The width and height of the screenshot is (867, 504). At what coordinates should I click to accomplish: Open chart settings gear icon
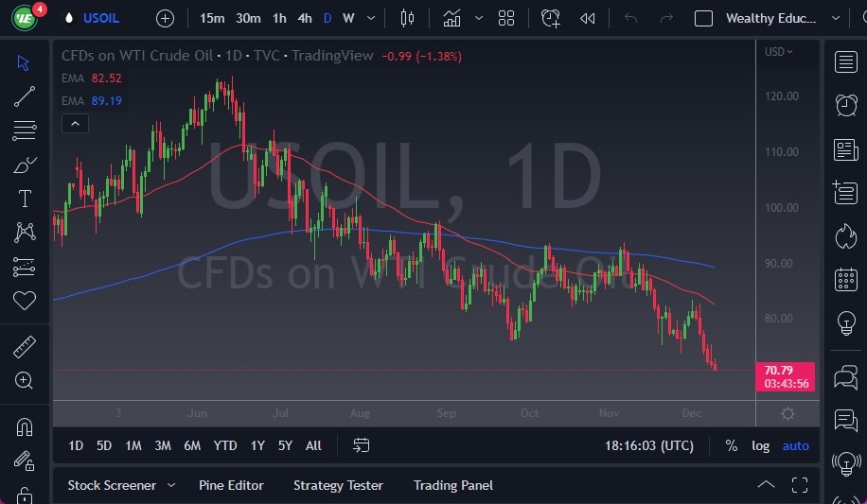(787, 413)
